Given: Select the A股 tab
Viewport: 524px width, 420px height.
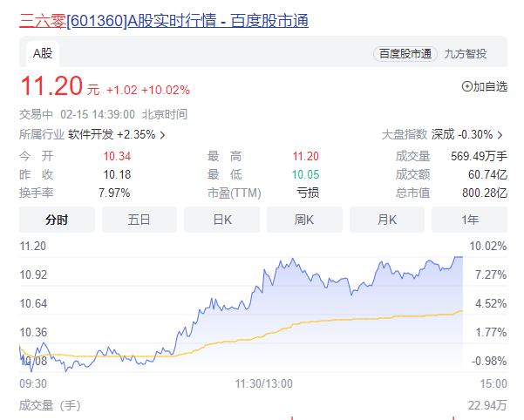Looking at the screenshot, I should [43, 54].
